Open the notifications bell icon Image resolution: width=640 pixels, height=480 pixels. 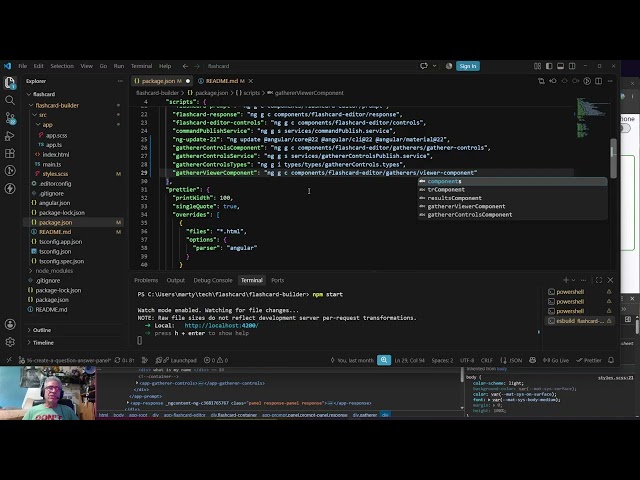(x=611, y=360)
